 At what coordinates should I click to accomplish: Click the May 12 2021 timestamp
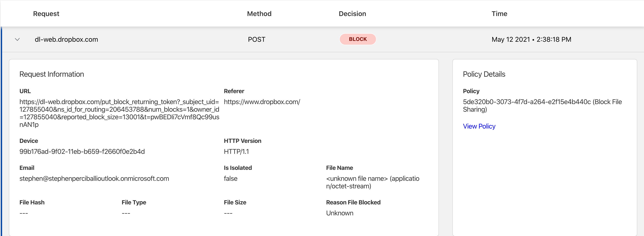pos(531,39)
